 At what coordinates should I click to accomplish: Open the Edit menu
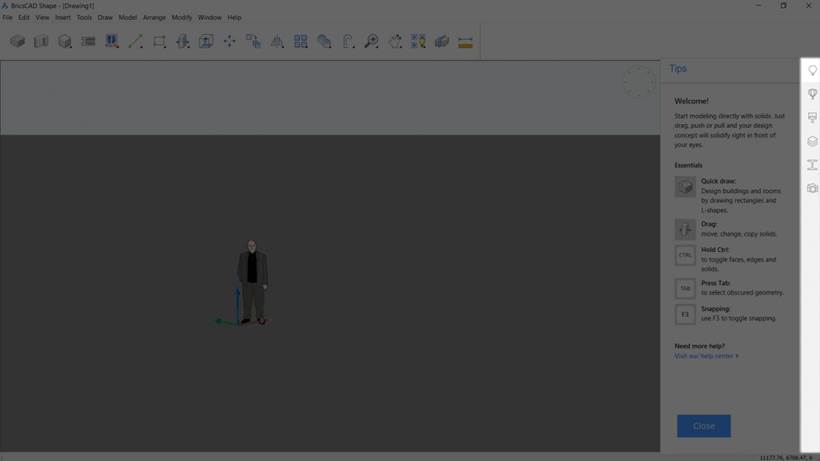coord(24,17)
